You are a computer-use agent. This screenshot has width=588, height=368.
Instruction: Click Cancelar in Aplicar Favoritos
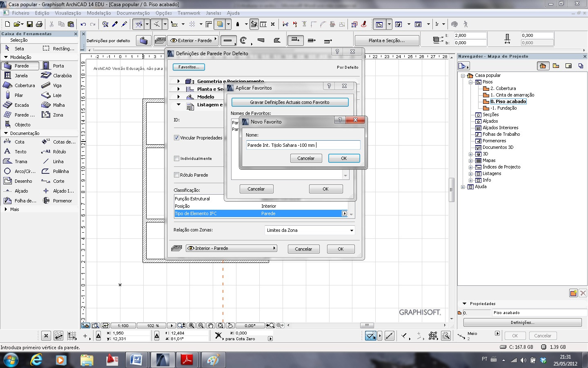coord(256,189)
